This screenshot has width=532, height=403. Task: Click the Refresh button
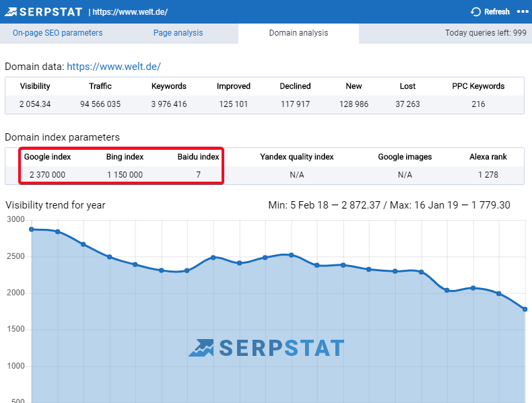tap(490, 12)
